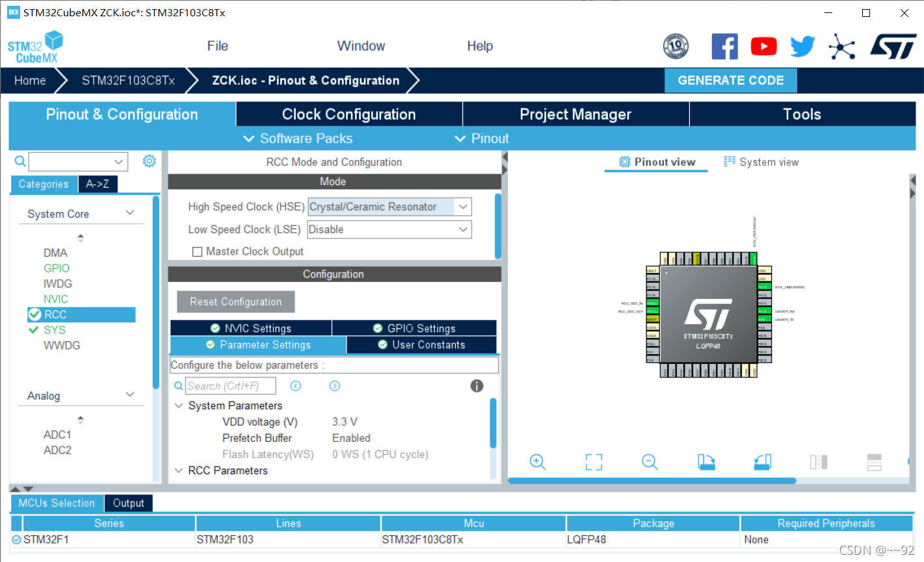Click the parameter info icon

point(477,386)
